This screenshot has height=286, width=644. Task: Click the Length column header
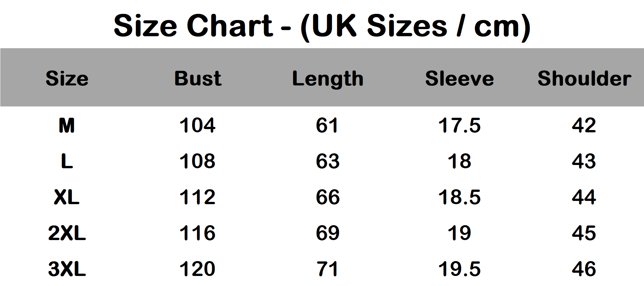click(328, 79)
